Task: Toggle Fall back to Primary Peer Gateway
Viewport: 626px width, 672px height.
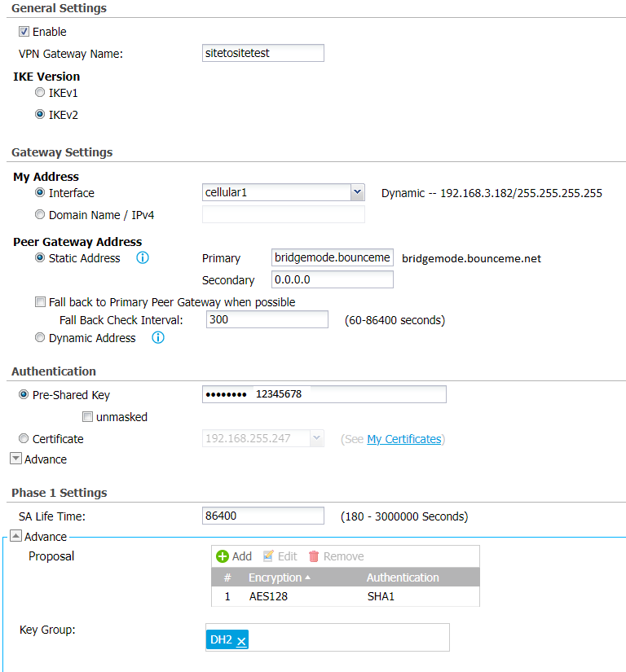Action: coord(40,302)
